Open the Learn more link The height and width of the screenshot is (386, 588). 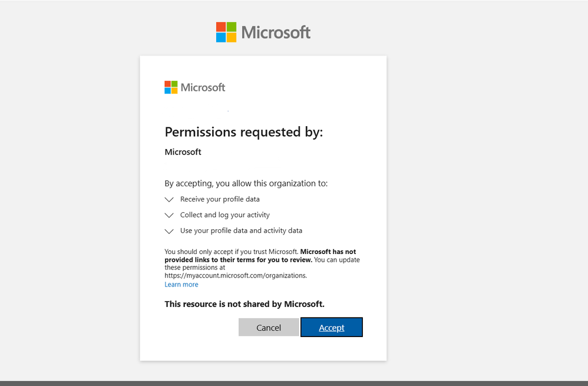181,285
